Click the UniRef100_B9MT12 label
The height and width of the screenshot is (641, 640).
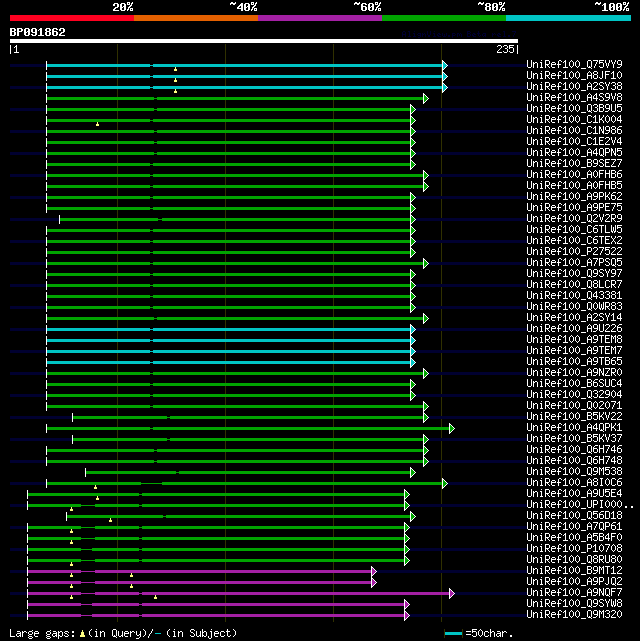(574, 571)
